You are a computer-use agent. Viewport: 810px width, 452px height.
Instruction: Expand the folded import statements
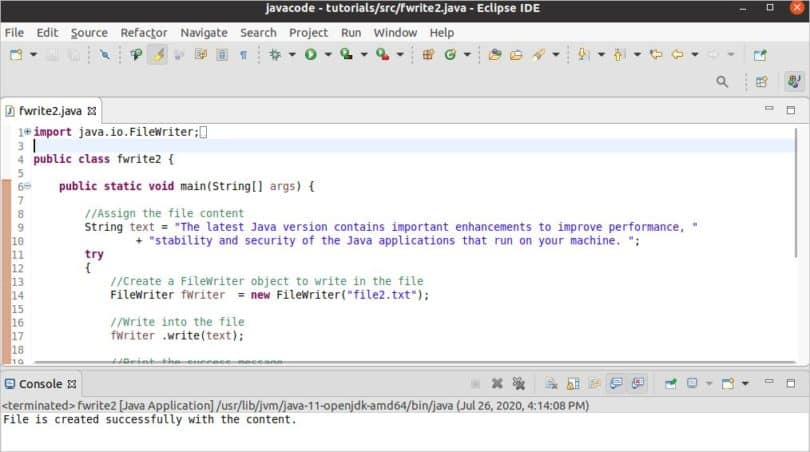point(27,132)
